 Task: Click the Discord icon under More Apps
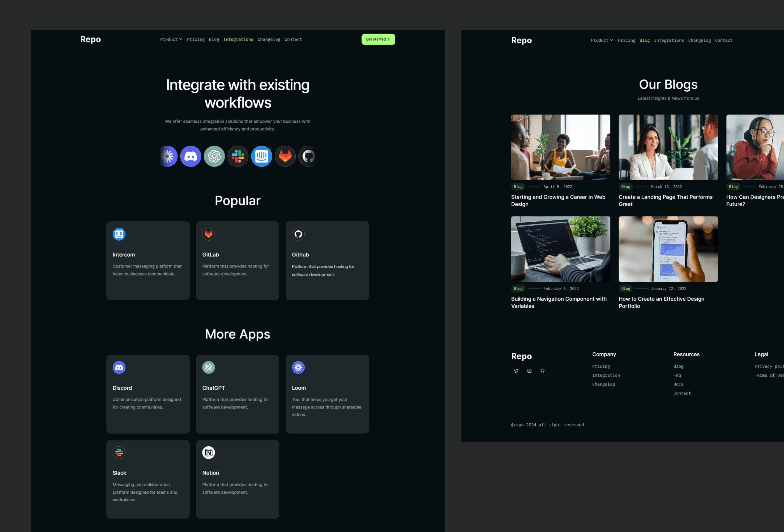(x=119, y=367)
